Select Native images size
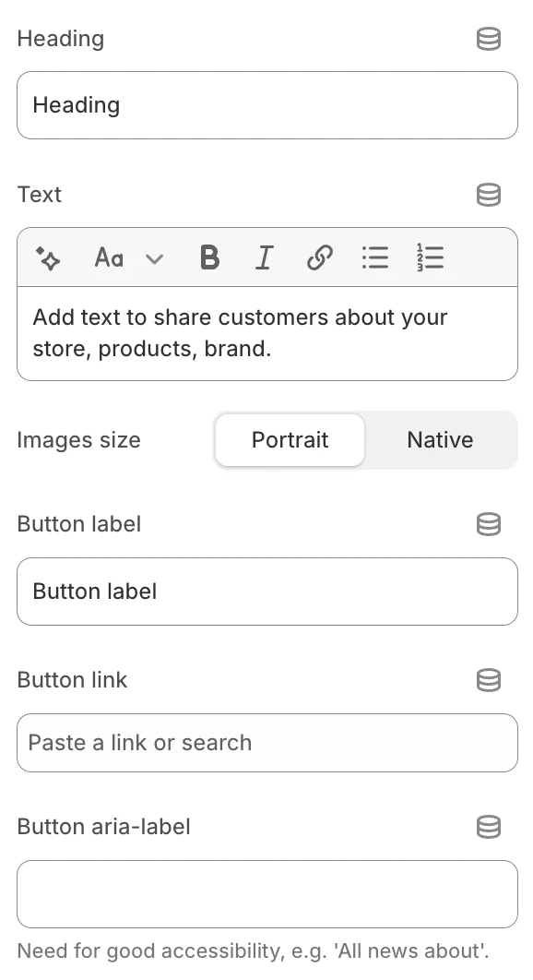Screen dimensions: 533x980 [x=441, y=440]
